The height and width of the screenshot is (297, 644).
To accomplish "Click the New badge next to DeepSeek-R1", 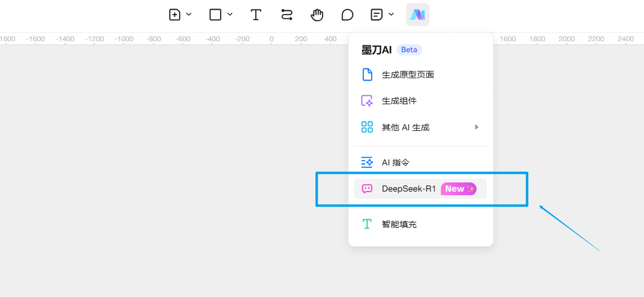I will (x=459, y=189).
